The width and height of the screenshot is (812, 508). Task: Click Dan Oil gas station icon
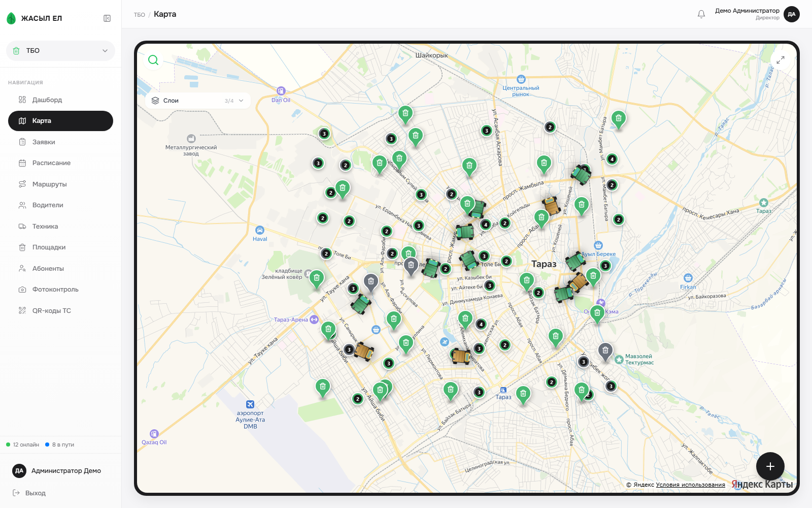coord(281,91)
